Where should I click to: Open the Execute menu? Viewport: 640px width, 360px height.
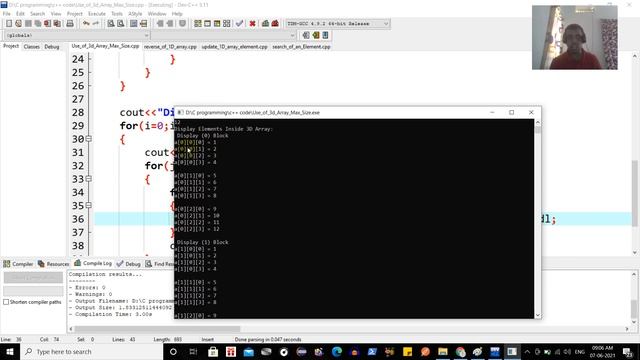click(97, 13)
